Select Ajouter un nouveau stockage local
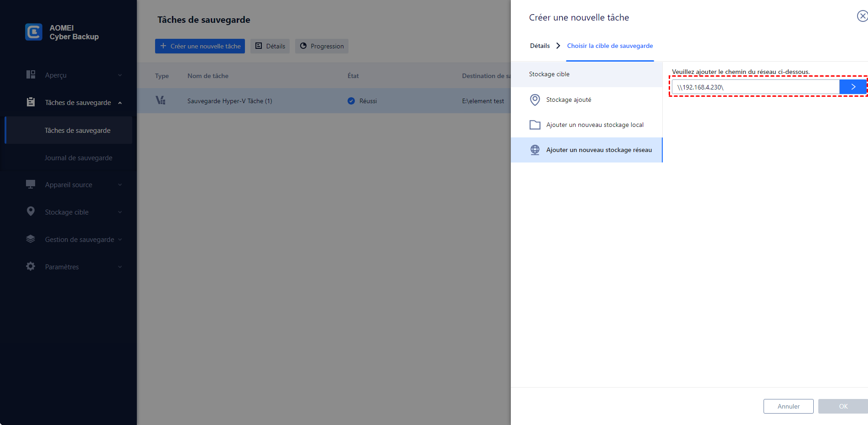Viewport: 868px width, 425px height. 594,125
